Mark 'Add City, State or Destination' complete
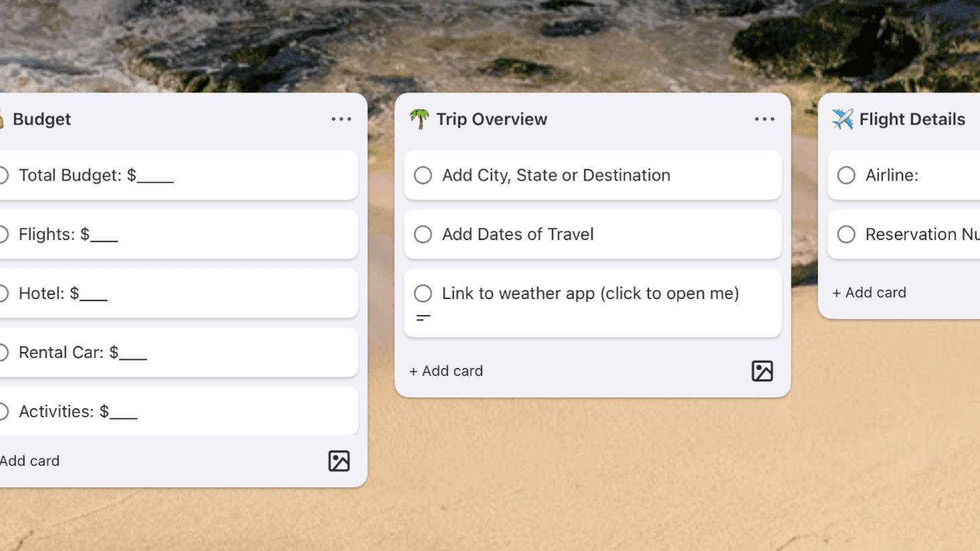Viewport: 980px width, 551px height. click(423, 176)
